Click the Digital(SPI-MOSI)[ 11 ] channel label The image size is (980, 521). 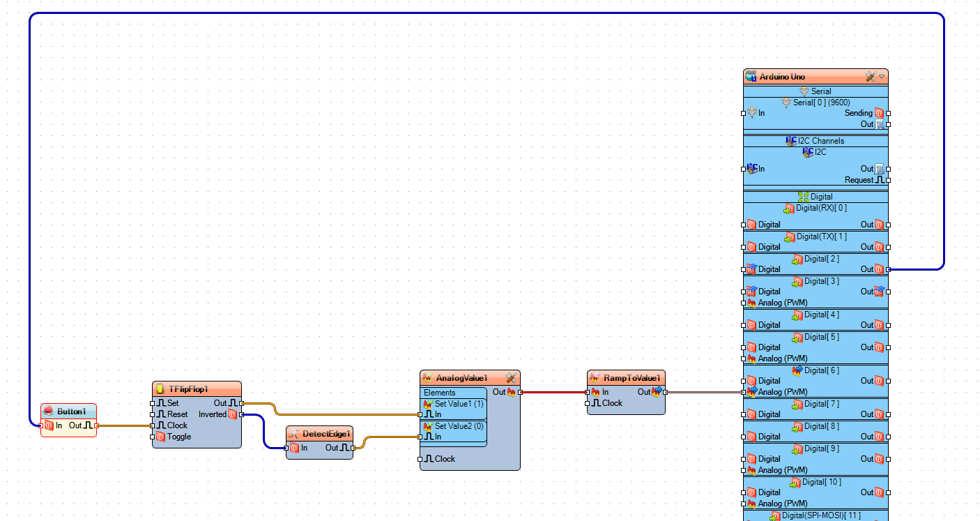(x=821, y=515)
